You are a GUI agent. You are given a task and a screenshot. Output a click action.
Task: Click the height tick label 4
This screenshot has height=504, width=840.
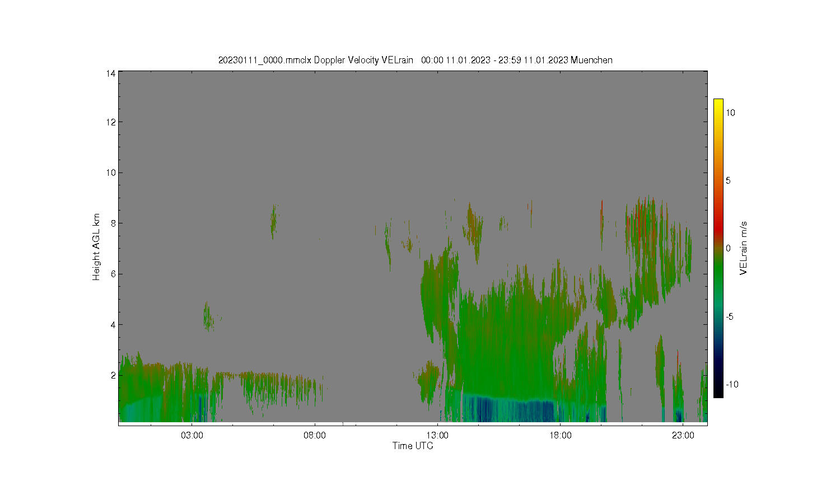[x=113, y=325]
